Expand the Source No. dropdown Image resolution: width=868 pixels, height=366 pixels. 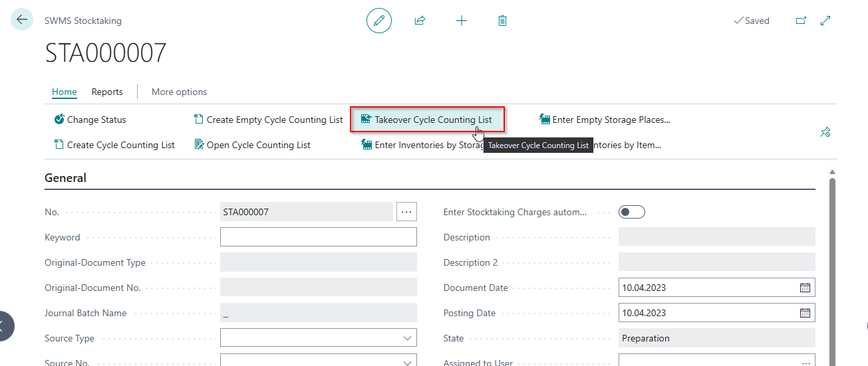[408, 363]
